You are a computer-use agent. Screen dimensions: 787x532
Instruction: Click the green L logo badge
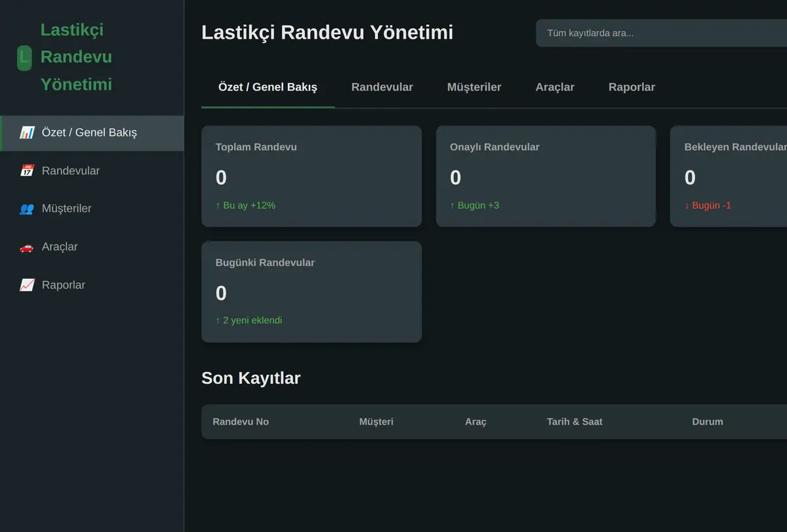[24, 58]
